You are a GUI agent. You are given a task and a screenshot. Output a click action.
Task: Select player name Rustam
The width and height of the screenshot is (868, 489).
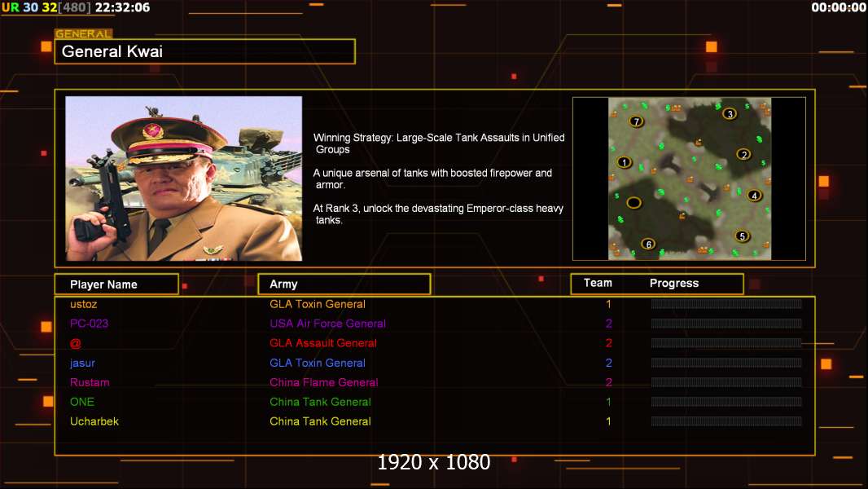coord(90,382)
